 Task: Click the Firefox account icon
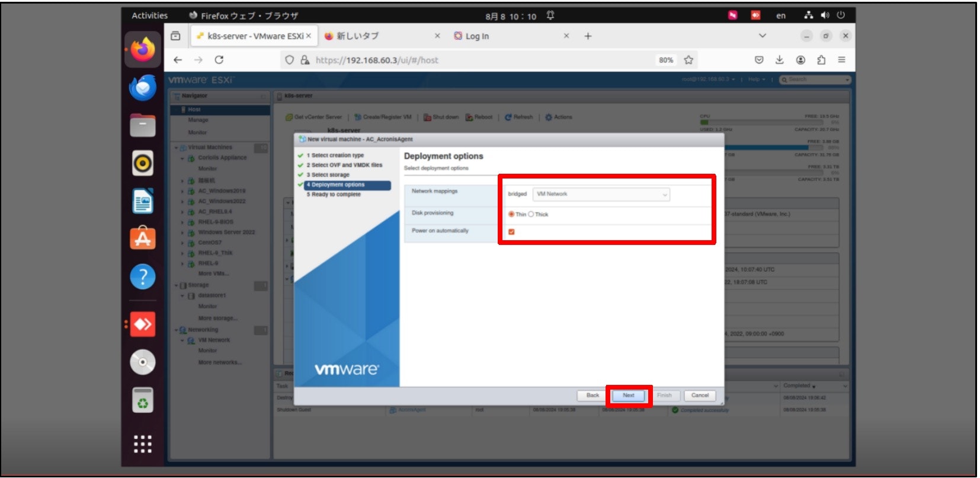[800, 60]
